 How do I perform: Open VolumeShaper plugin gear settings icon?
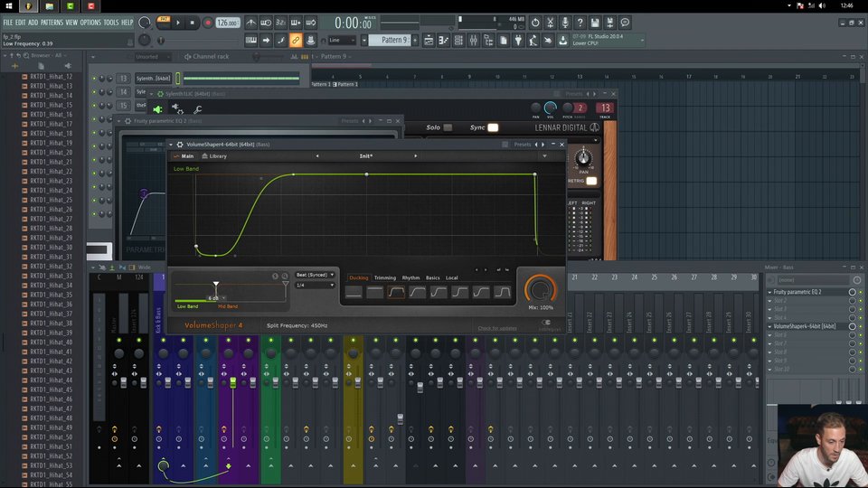180,145
